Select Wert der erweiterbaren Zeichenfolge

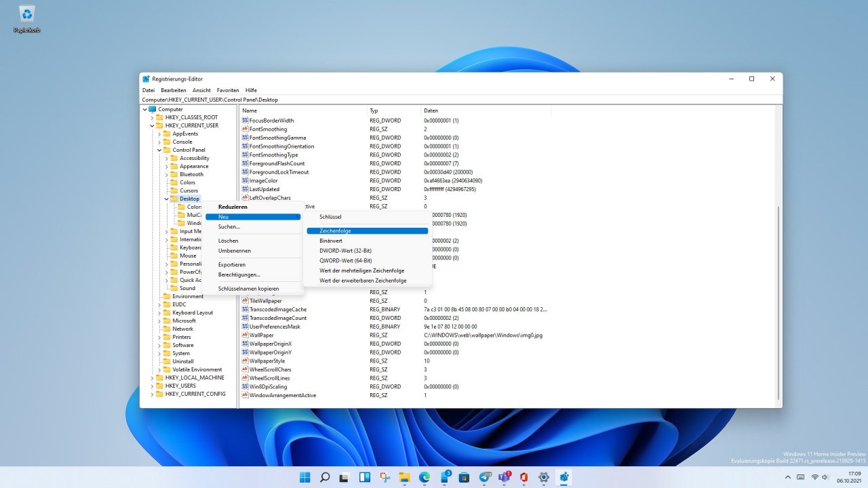367,281
